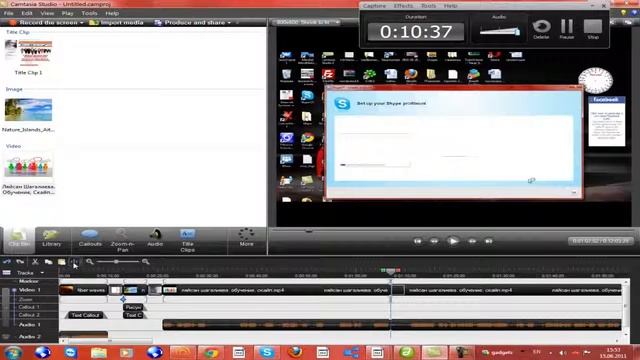Select the Audio 1 track label

(30, 324)
